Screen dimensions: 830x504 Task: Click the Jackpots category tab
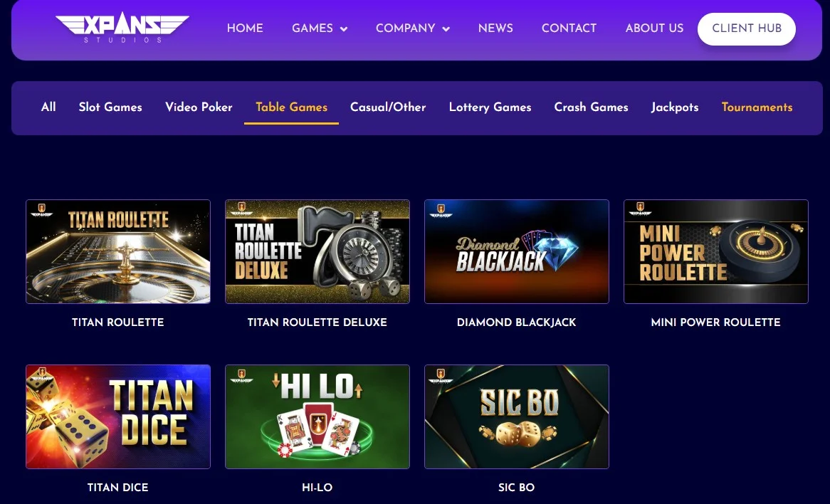click(x=675, y=107)
